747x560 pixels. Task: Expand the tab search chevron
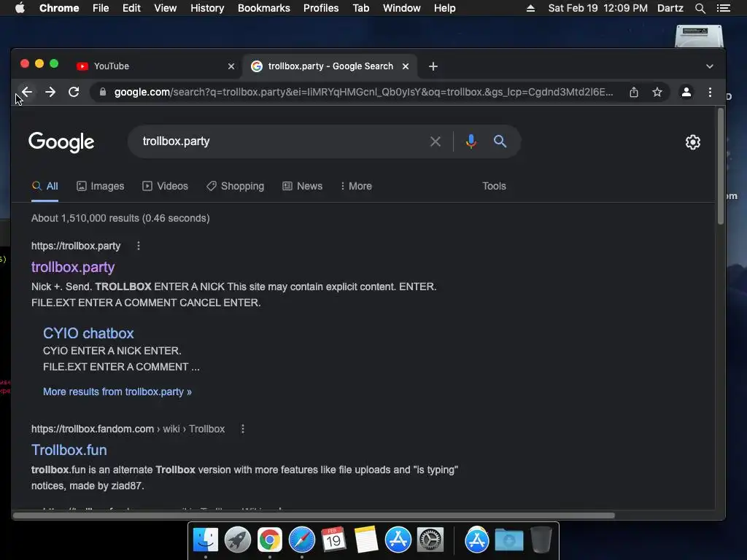709,66
